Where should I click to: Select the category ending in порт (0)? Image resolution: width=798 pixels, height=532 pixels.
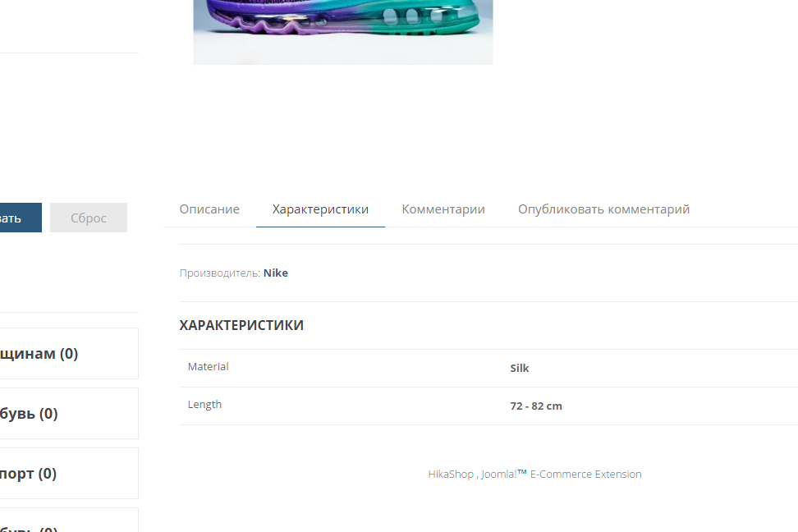click(69, 474)
